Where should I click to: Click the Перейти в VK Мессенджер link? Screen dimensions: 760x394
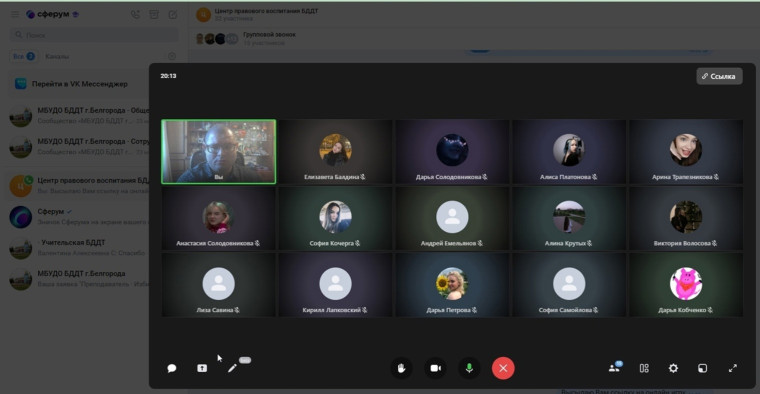79,84
